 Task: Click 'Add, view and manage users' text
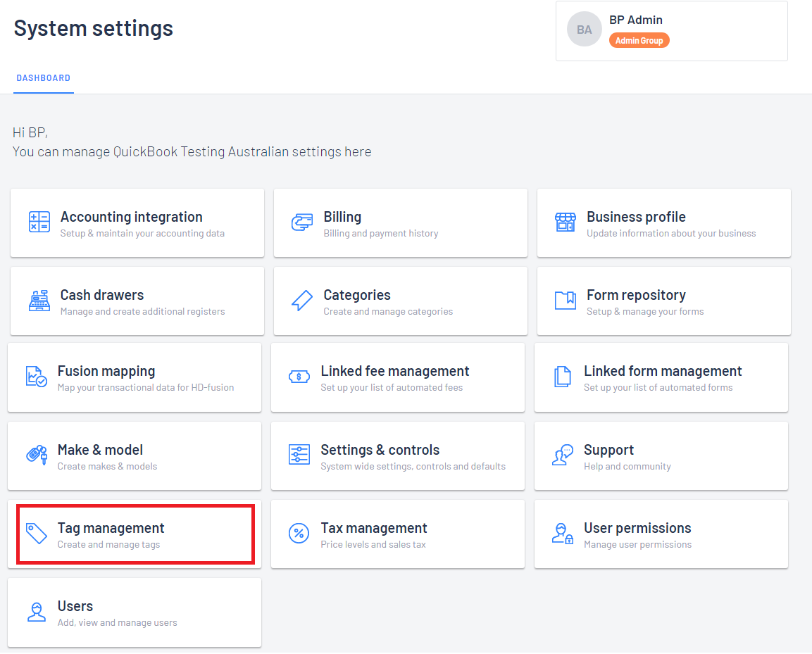tap(117, 623)
